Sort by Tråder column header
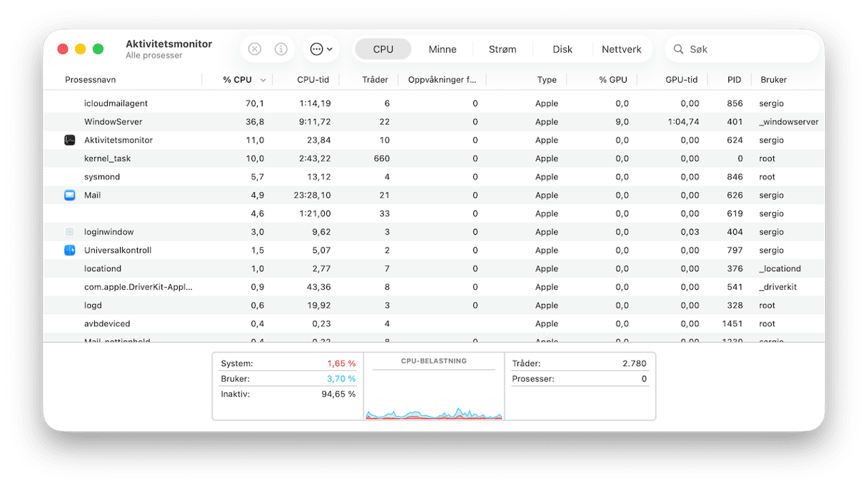 375,80
